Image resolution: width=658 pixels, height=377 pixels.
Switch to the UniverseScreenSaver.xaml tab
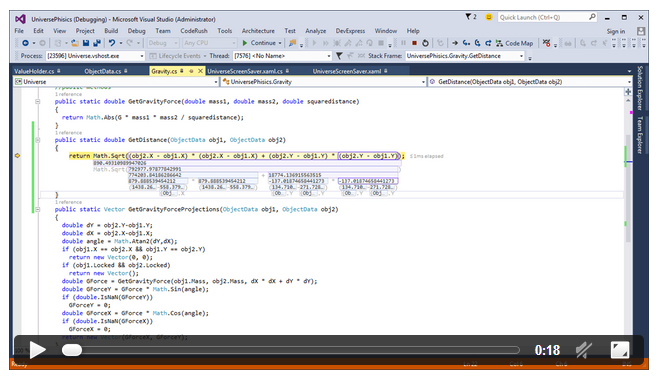(347, 71)
